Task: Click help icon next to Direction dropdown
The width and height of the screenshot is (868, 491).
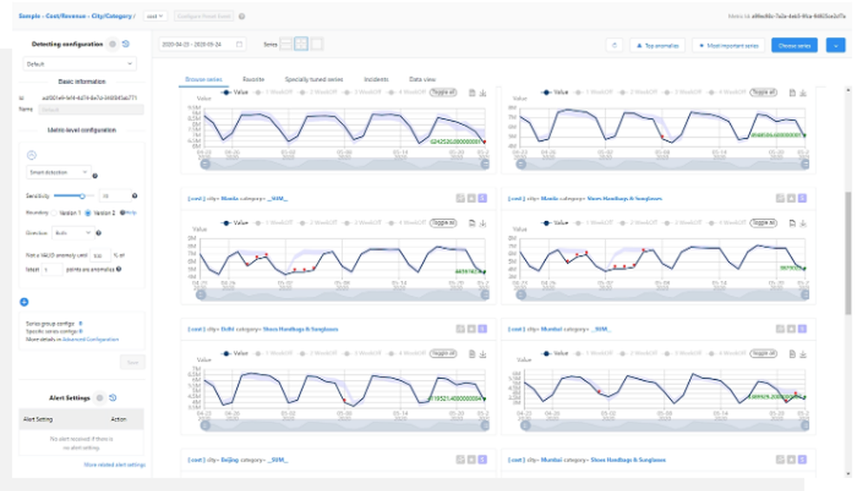Action: tap(99, 233)
